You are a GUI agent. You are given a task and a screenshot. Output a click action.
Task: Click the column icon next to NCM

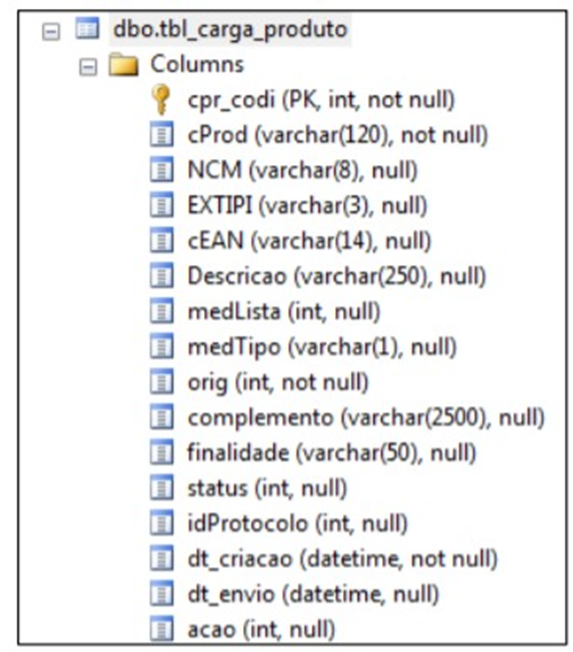coord(161,170)
